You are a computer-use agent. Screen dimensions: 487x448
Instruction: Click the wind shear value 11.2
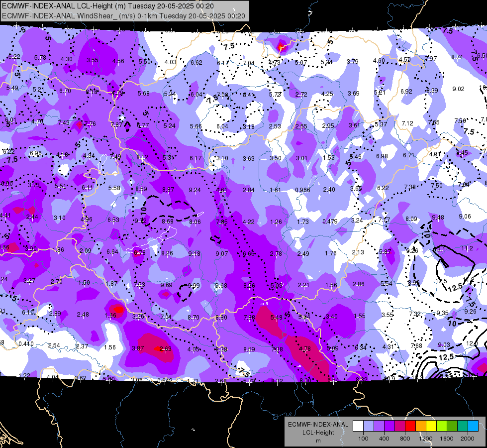click(x=467, y=248)
